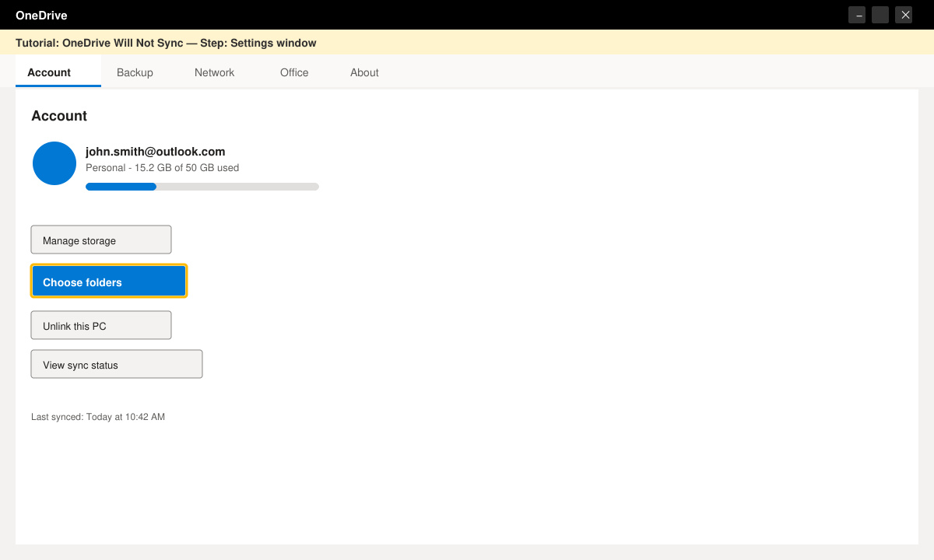The height and width of the screenshot is (560, 934).
Task: Click the blue account avatar circle
Action: pyautogui.click(x=54, y=163)
